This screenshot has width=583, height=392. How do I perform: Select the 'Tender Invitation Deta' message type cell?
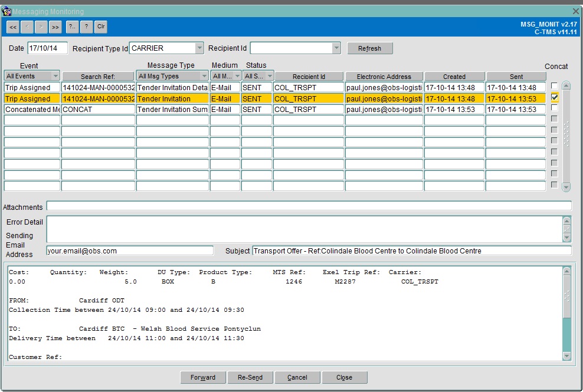[172, 88]
